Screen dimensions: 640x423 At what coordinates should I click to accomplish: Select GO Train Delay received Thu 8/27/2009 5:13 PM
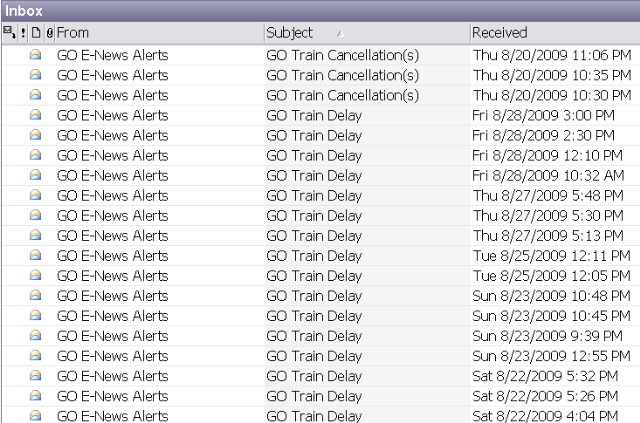click(x=314, y=236)
